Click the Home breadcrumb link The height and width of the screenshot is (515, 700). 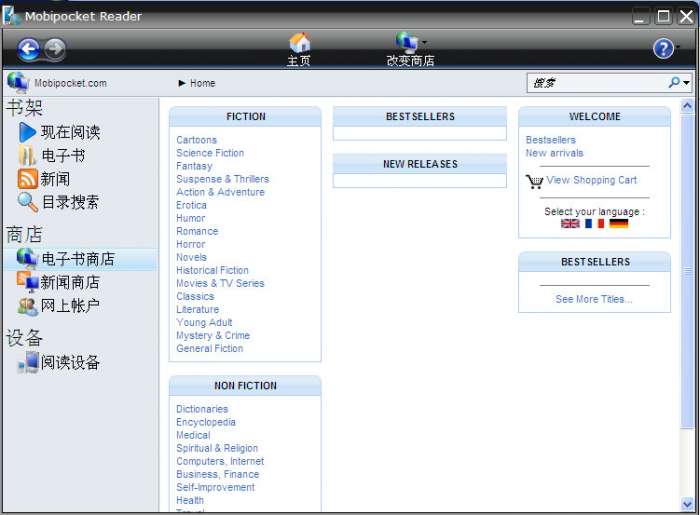[202, 83]
